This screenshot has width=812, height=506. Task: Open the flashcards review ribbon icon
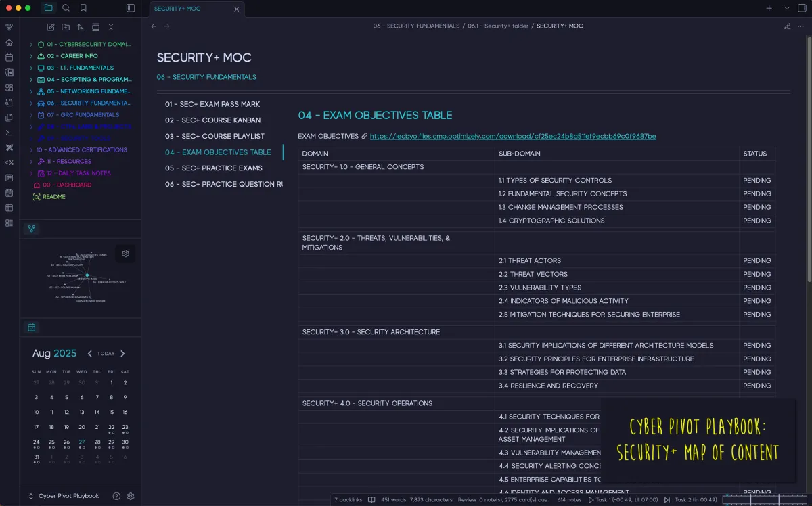[x=9, y=72]
